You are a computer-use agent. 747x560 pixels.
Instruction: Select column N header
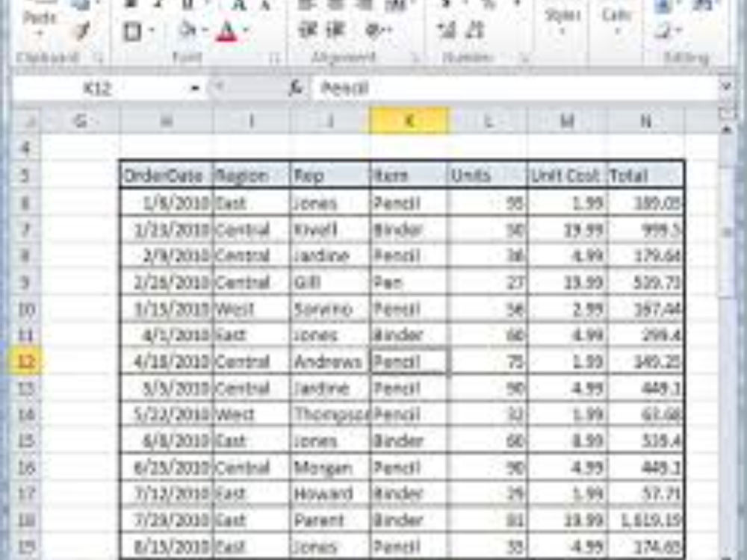646,121
